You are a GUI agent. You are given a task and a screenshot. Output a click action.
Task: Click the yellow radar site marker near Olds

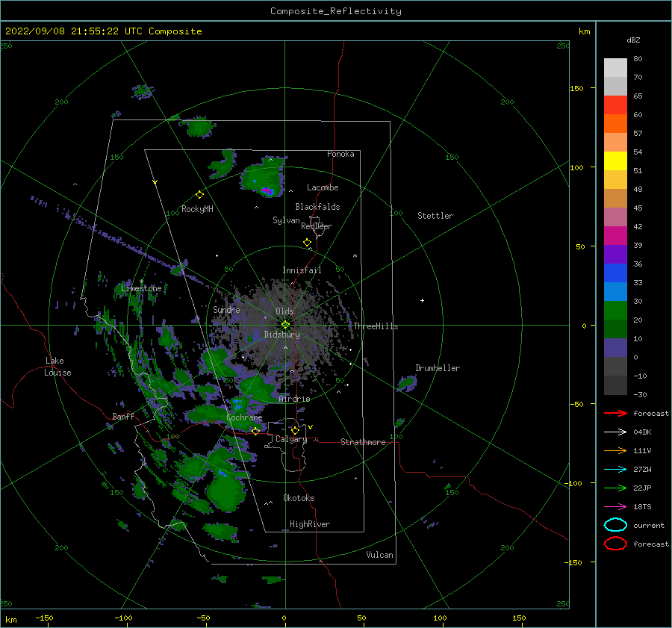point(285,325)
